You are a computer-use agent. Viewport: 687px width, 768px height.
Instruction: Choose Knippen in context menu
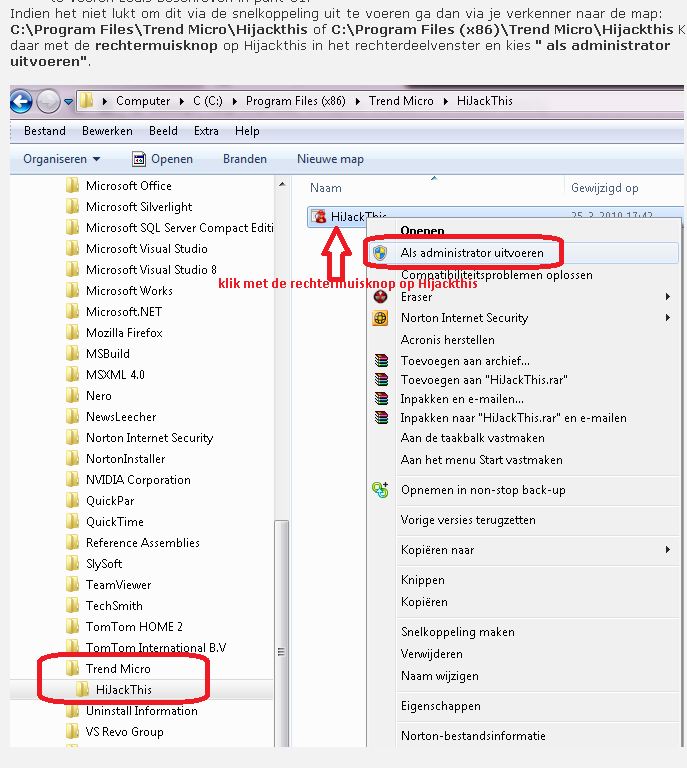tap(423, 580)
